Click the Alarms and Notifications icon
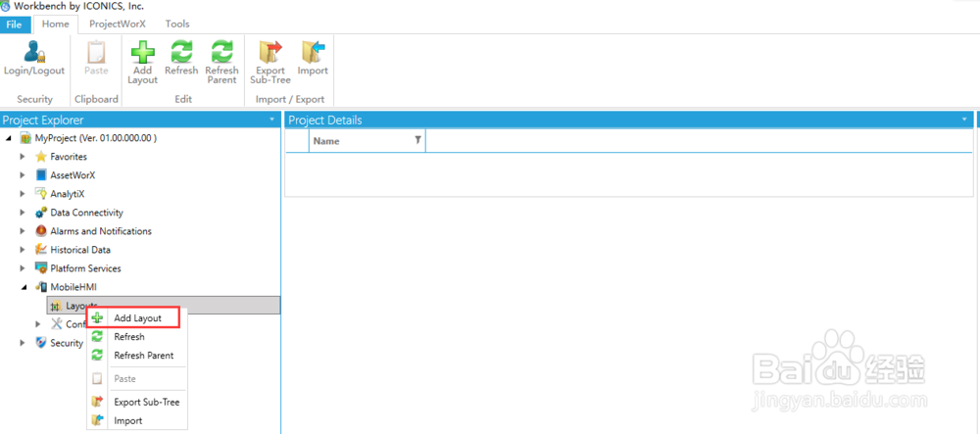This screenshot has width=980, height=434. (x=41, y=231)
